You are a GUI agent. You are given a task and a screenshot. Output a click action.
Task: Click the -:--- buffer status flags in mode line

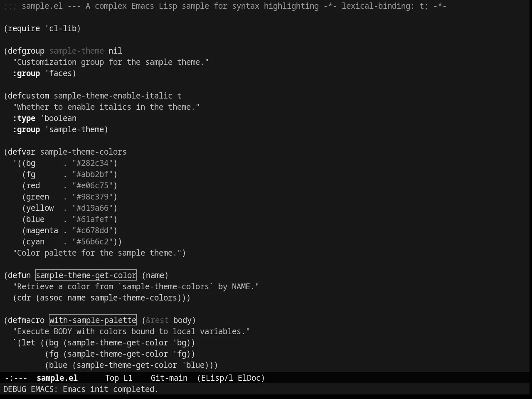[x=16, y=378]
